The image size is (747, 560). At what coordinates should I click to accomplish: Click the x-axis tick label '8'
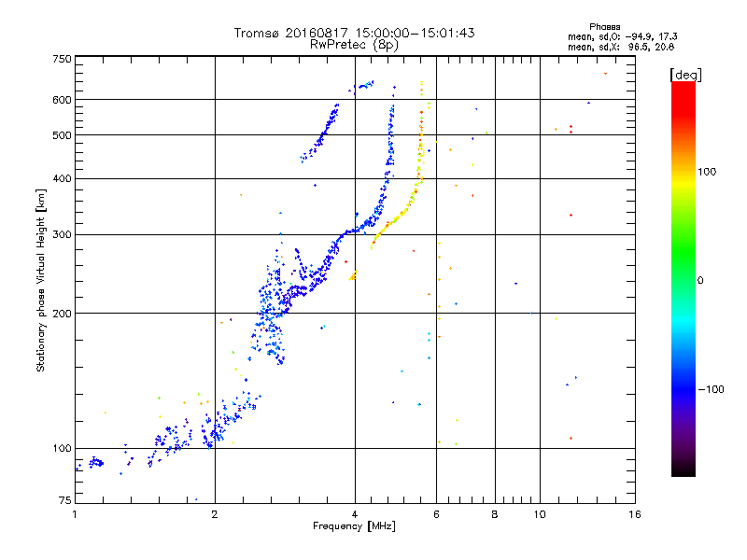coord(495,514)
